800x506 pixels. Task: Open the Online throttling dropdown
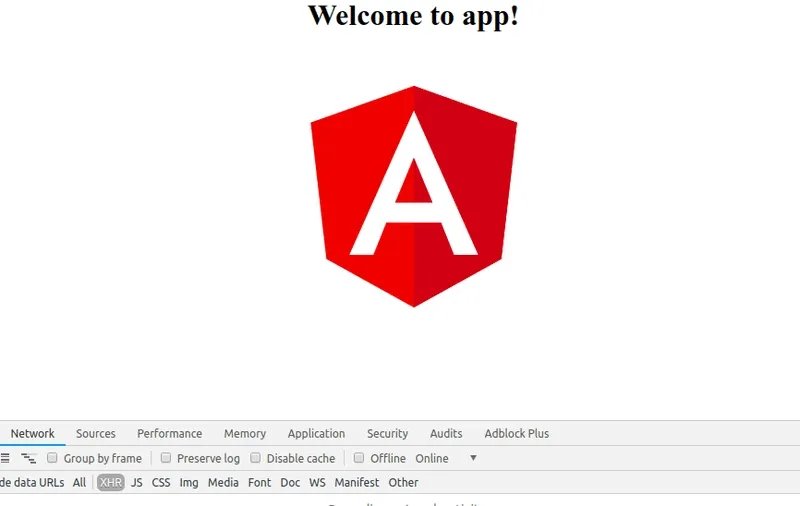pyautogui.click(x=446, y=458)
